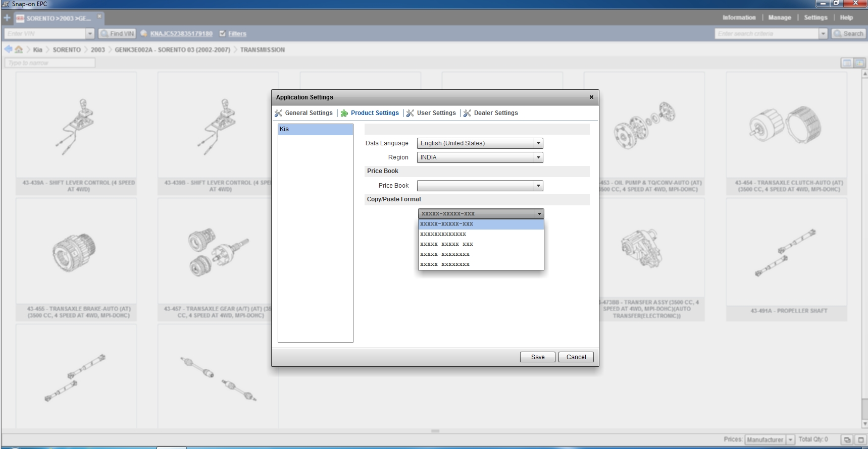Choose format xxxxxxxxxxxxx without separators
868x449 pixels.
(x=481, y=234)
